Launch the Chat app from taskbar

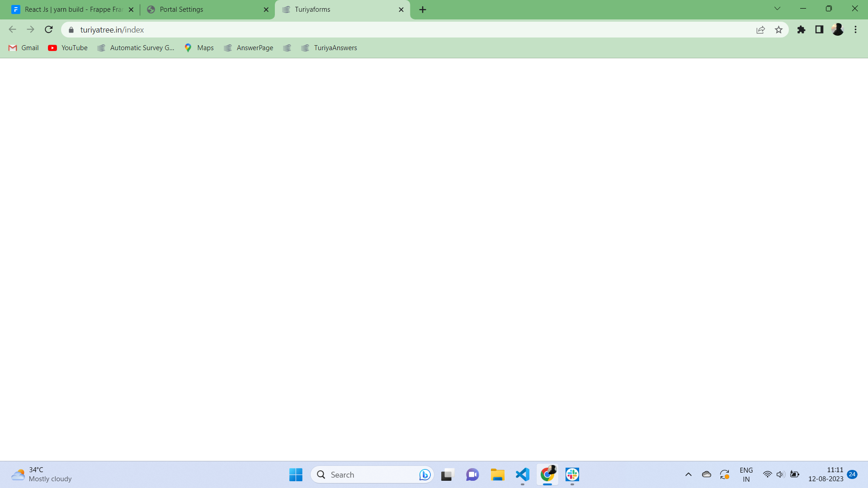472,474
